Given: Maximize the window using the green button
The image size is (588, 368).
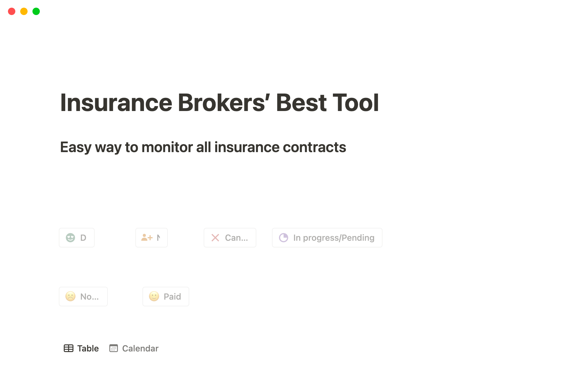Looking at the screenshot, I should point(36,11).
